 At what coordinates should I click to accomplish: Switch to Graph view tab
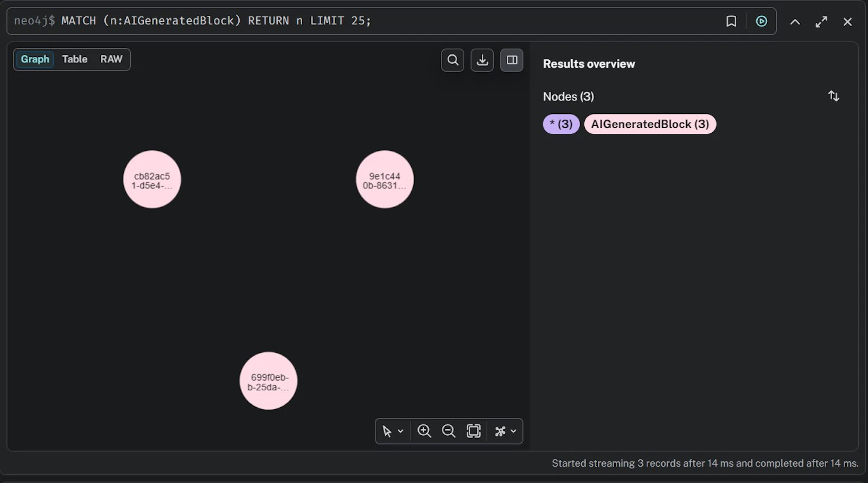[35, 59]
